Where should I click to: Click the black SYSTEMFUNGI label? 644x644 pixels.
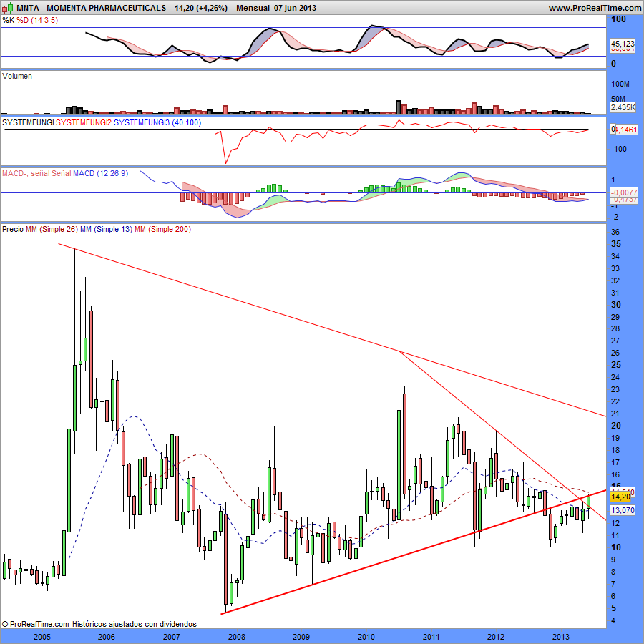tap(28, 122)
